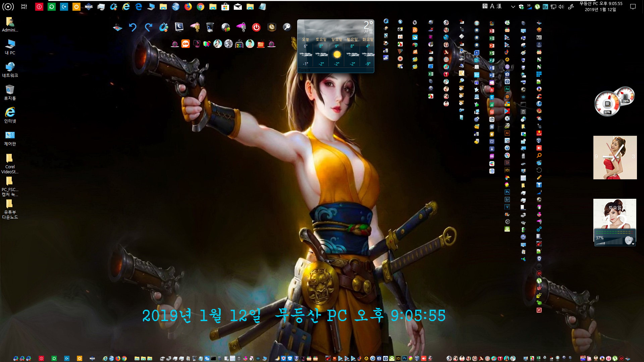Switch input with the 한 IME indicator
Screen dimensions: 644x362
click(x=485, y=6)
